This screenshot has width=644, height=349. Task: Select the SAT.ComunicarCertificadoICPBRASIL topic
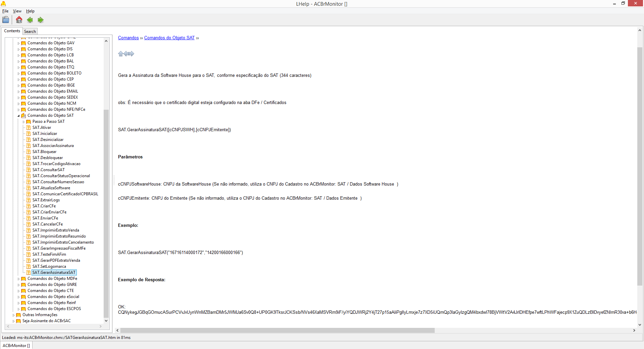[65, 194]
